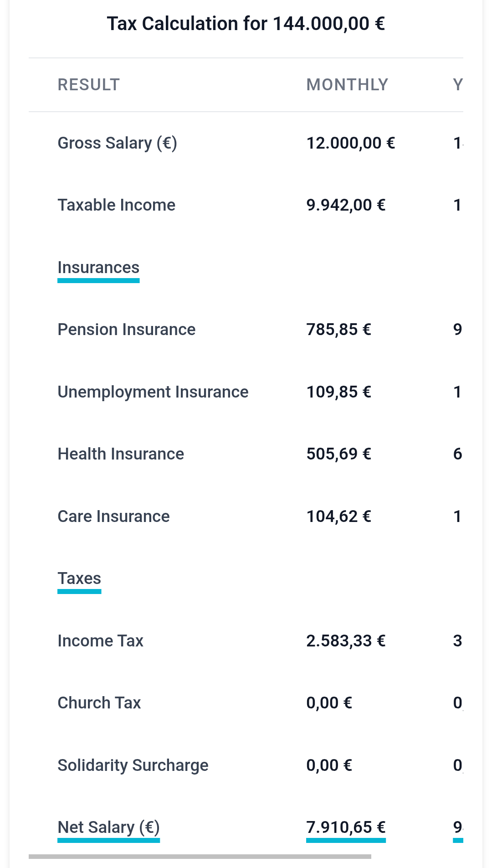Select the Church Tax row label

click(x=99, y=703)
